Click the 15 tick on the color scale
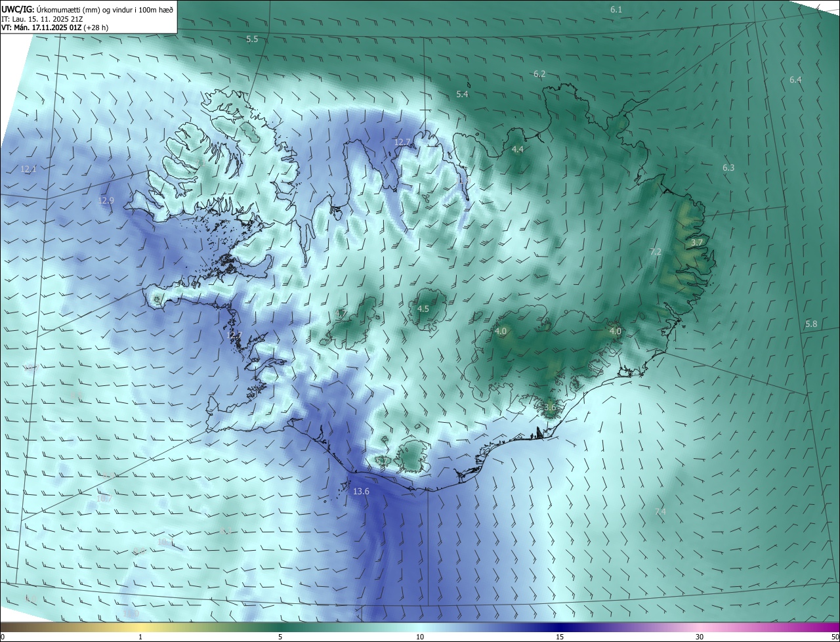The image size is (840, 642). coord(560,637)
